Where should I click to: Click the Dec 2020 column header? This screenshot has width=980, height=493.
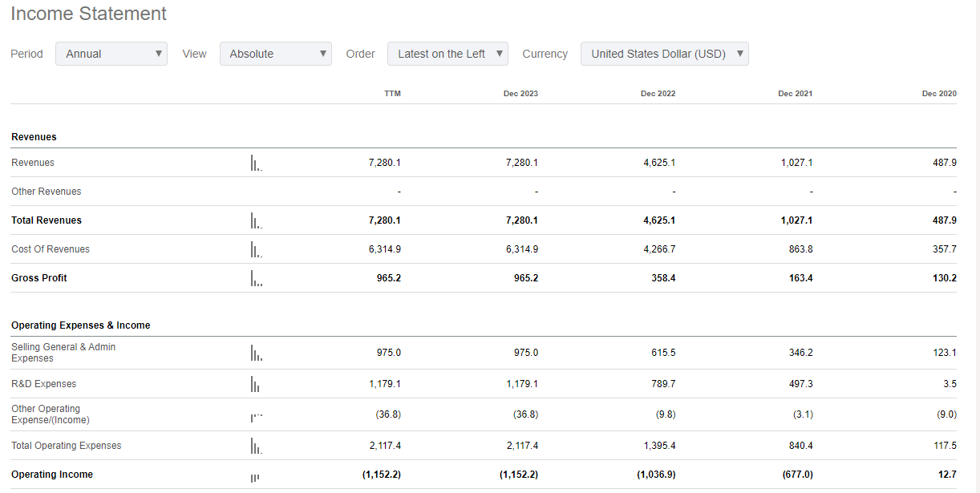tap(939, 94)
